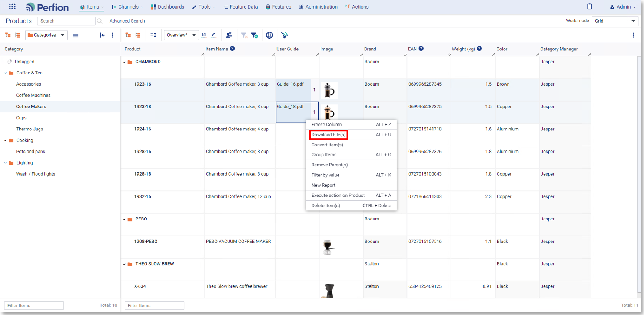
Task: Select the Coffee Machines category
Action: point(33,96)
